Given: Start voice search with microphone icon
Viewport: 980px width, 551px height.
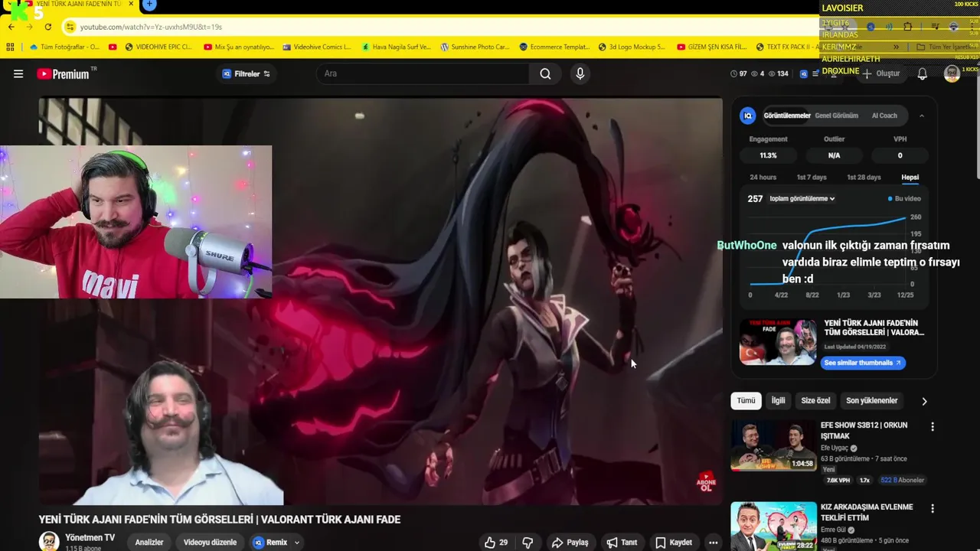Looking at the screenshot, I should point(580,73).
